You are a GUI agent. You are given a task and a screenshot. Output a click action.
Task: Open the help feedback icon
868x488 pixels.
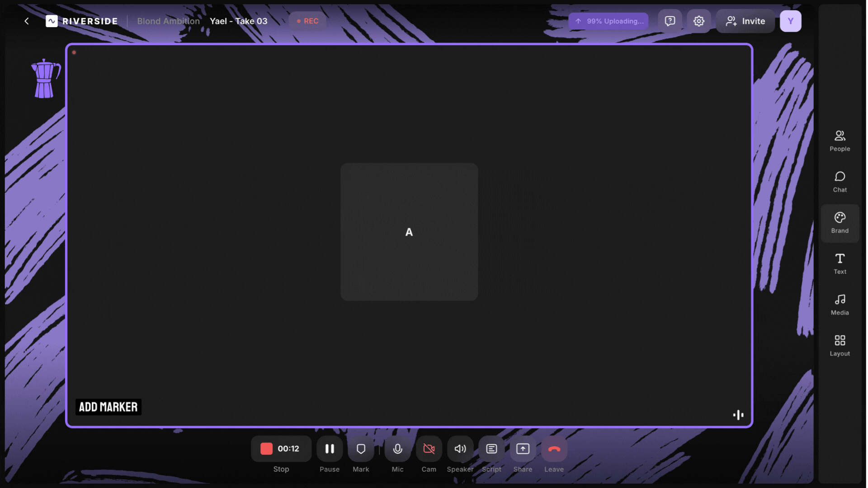[x=670, y=21]
